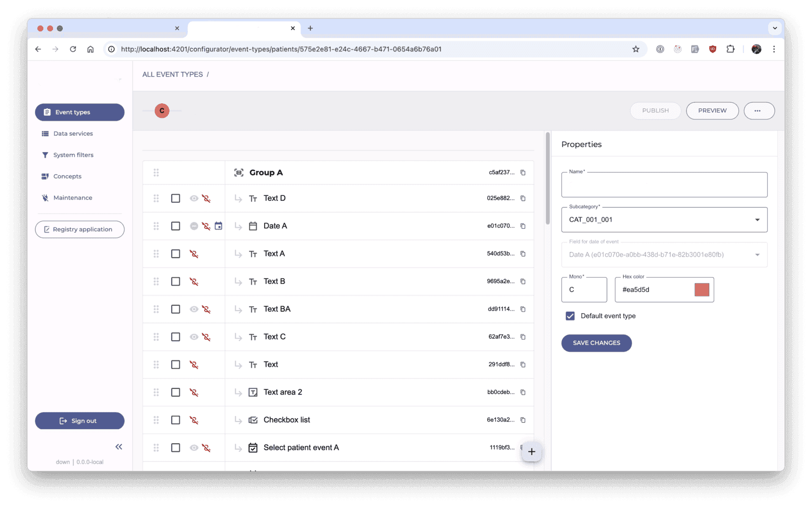Click the calendar icon beside Date A checkbox
This screenshot has width=812, height=507.
(218, 226)
